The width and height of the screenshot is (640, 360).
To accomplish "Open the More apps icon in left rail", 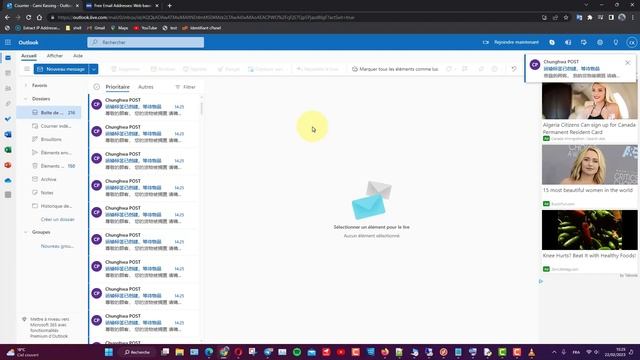I will pyautogui.click(x=8, y=195).
